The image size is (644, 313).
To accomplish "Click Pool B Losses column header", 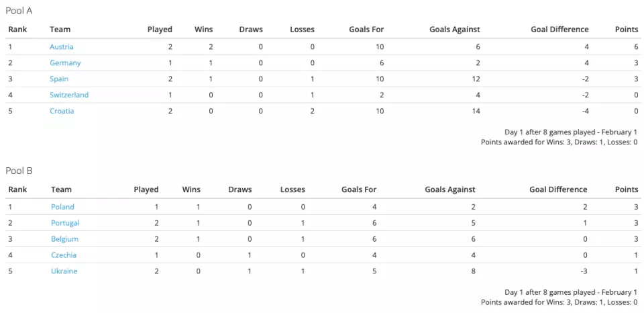I will point(292,189).
